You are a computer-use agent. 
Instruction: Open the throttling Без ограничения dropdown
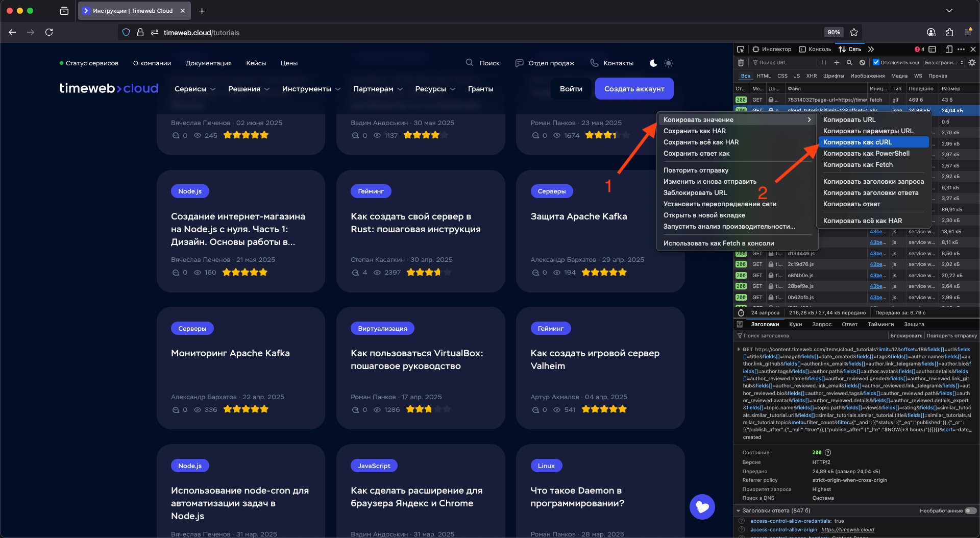[944, 63]
